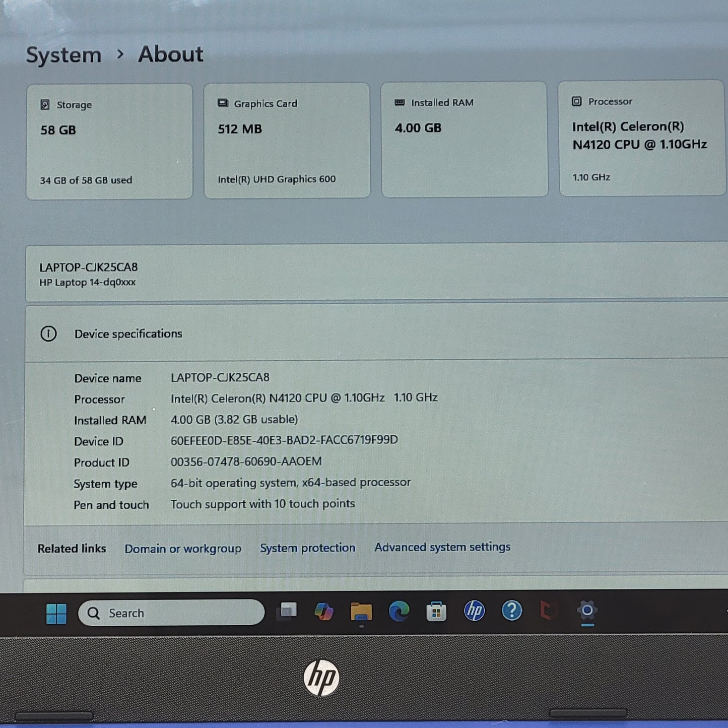
Task: Click the info icon beside Device specifications
Action: click(x=49, y=334)
